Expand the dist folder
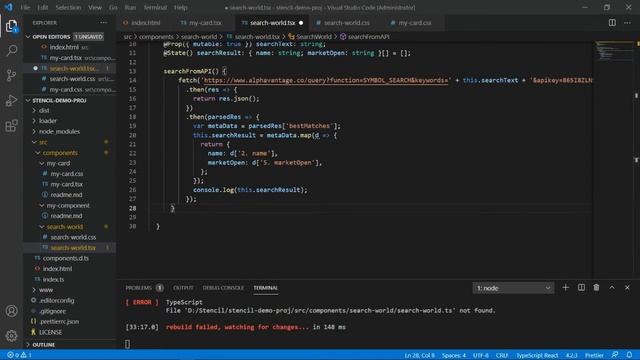Viewport: 640px width, 360px height. (44, 111)
